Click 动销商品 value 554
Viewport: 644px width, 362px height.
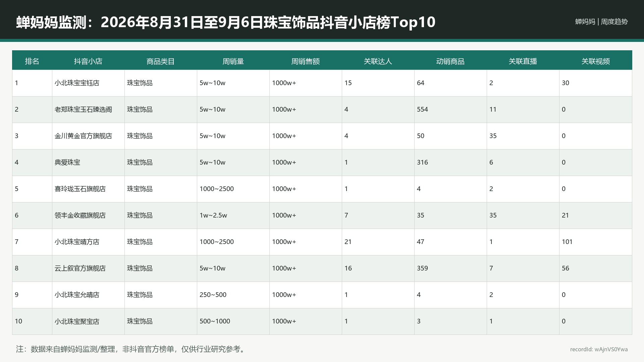(x=423, y=109)
